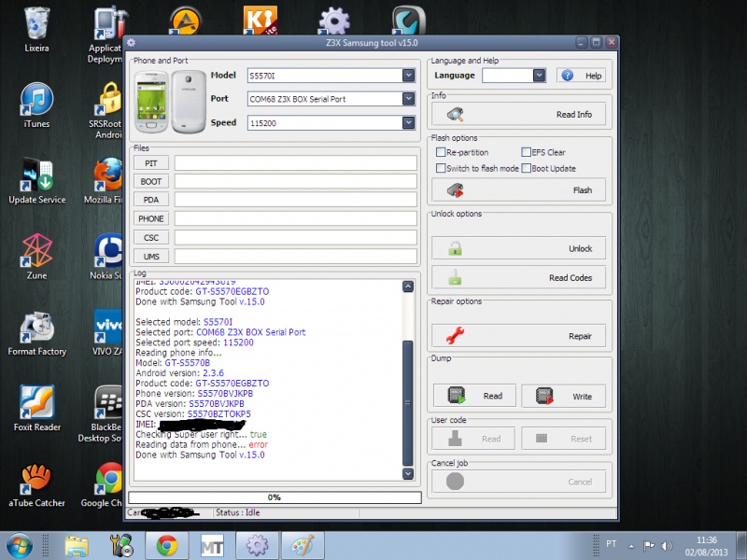This screenshot has height=560, width=747.
Task: Click the Dump Read chip icon
Action: [x=457, y=395]
